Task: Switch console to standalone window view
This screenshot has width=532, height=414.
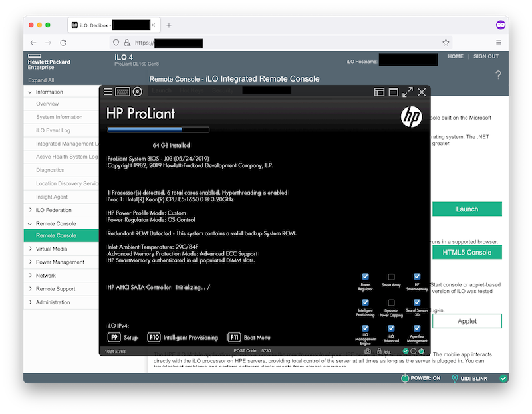Action: (393, 92)
